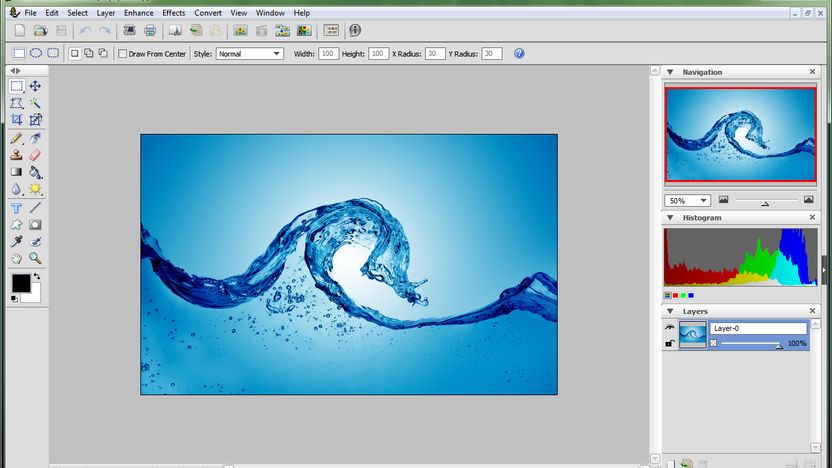The height and width of the screenshot is (468, 832).
Task: Open the Layer menu
Action: pyautogui.click(x=106, y=13)
